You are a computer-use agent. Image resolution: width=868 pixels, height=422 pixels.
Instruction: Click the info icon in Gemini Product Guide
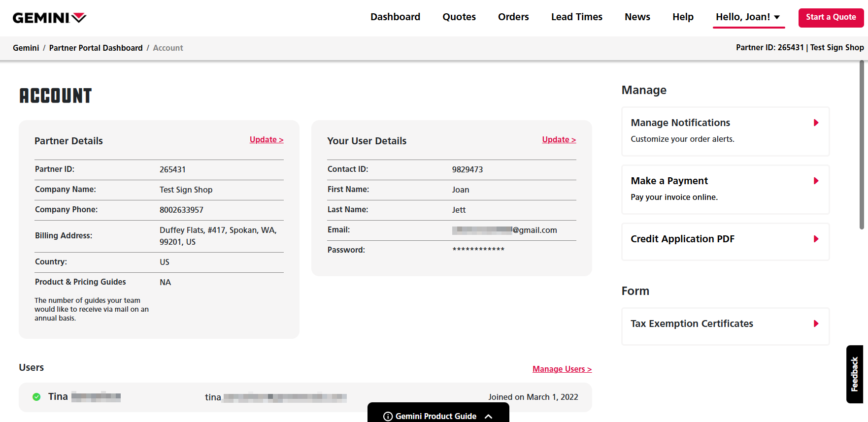pos(388,417)
